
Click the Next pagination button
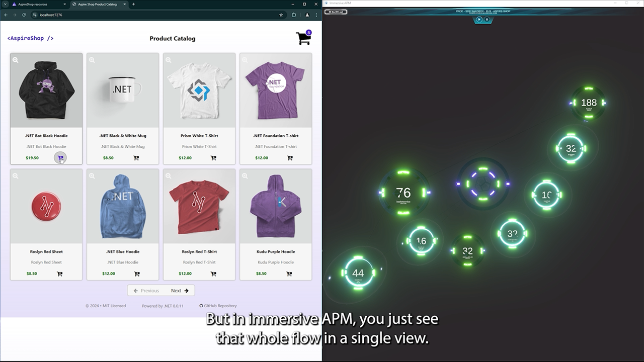click(179, 290)
